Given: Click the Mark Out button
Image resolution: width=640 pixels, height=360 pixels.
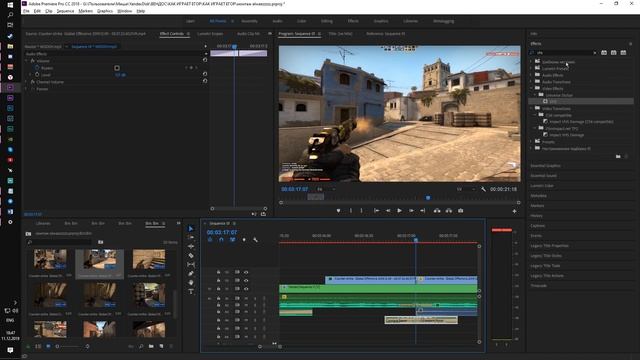Looking at the screenshot, I should coord(362,211).
